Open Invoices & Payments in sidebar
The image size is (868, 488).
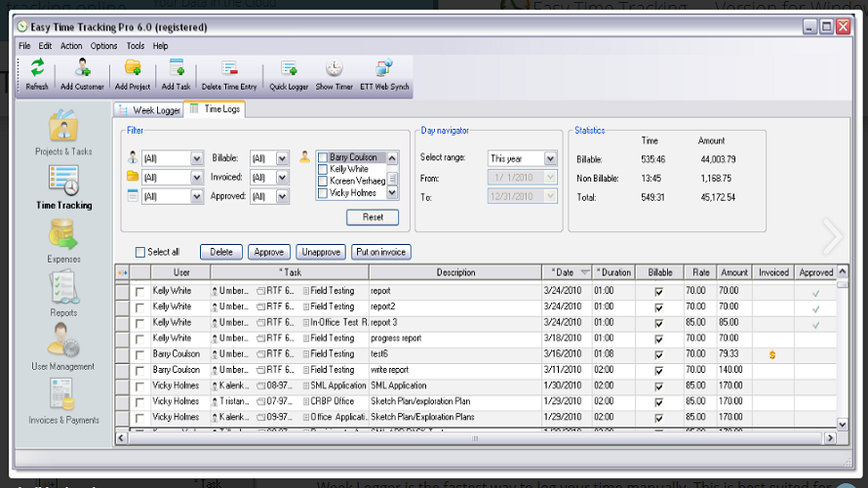(x=63, y=401)
